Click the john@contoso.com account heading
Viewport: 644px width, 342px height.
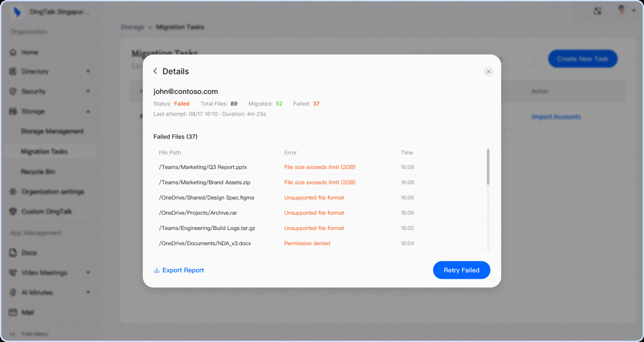tap(186, 92)
